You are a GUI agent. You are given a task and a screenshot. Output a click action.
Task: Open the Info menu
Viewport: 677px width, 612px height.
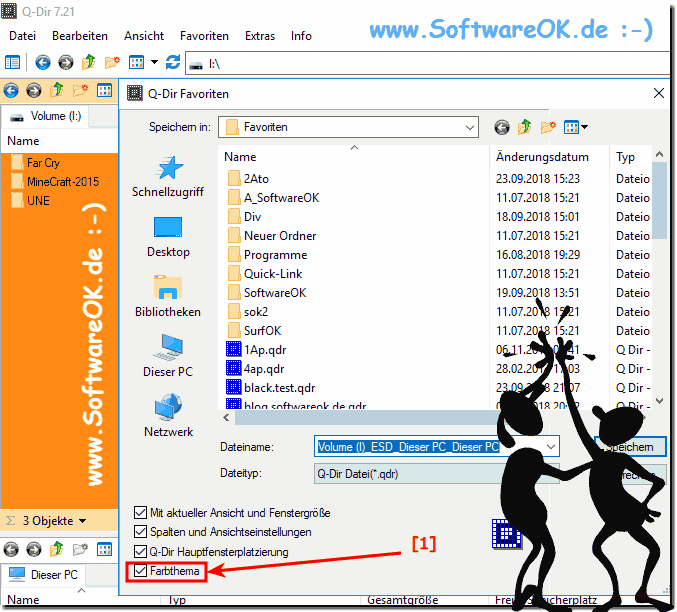click(301, 36)
